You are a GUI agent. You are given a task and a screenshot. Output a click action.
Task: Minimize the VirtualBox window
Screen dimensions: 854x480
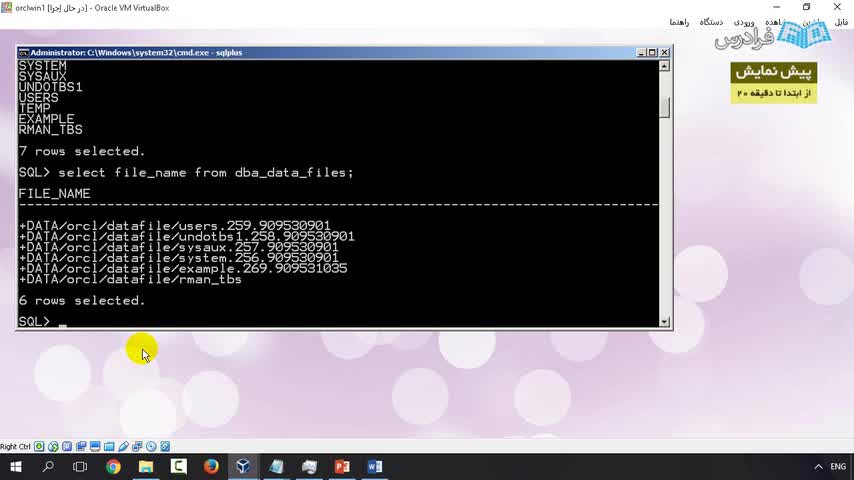pos(777,7)
